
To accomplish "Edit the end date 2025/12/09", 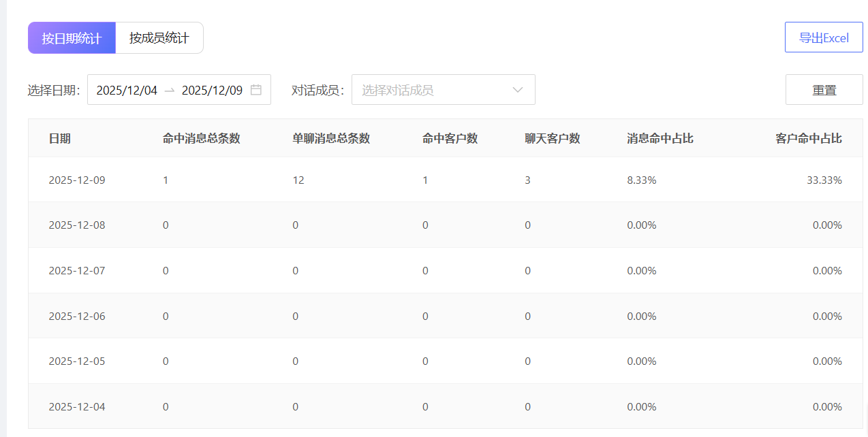I will (212, 91).
